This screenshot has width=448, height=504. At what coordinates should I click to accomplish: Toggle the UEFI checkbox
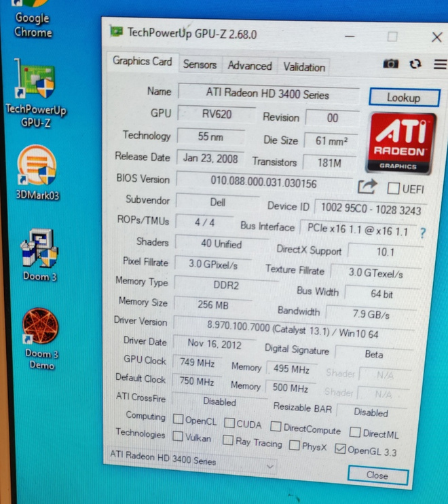coord(393,188)
